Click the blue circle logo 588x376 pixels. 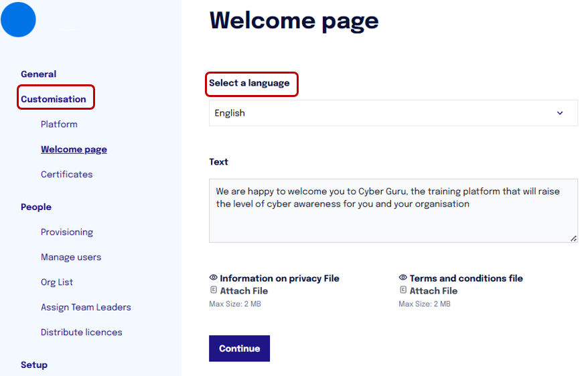tap(18, 19)
